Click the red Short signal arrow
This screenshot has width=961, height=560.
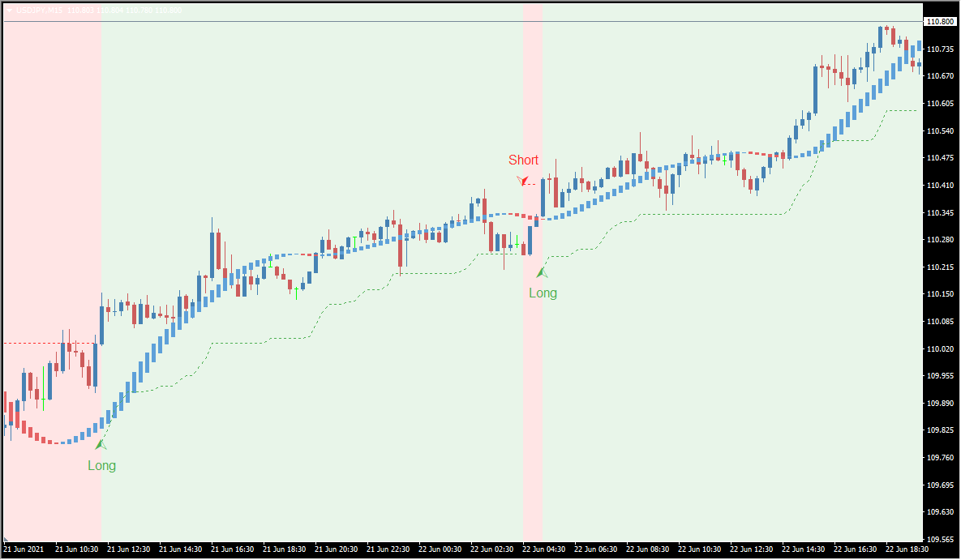[523, 180]
